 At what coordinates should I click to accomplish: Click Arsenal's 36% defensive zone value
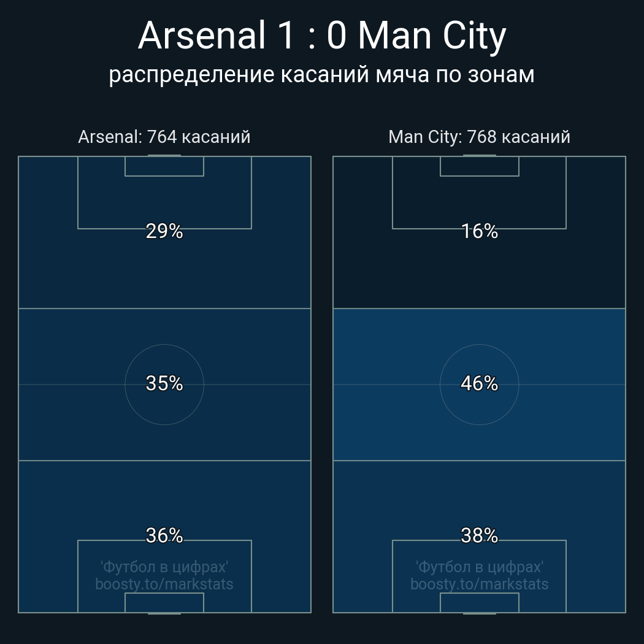pos(164,535)
